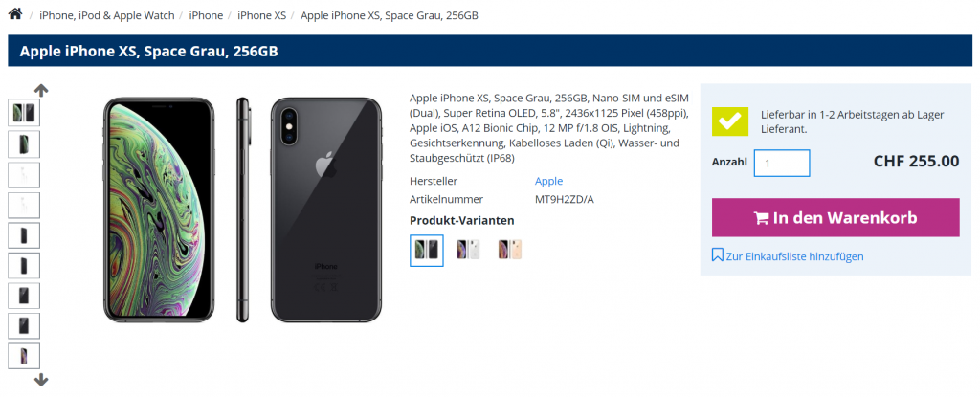
Task: Select the first gallery thumbnail
Action: tap(24, 113)
